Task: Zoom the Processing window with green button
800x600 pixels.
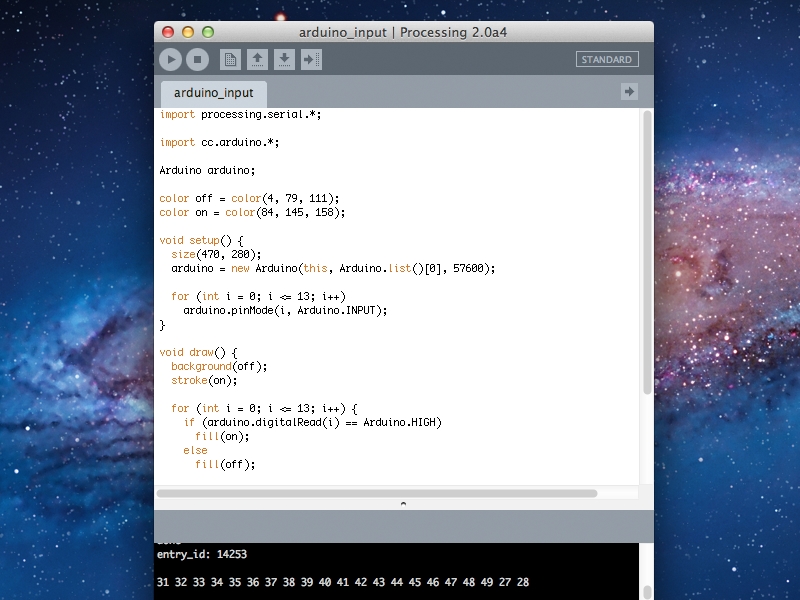Action: click(x=208, y=32)
